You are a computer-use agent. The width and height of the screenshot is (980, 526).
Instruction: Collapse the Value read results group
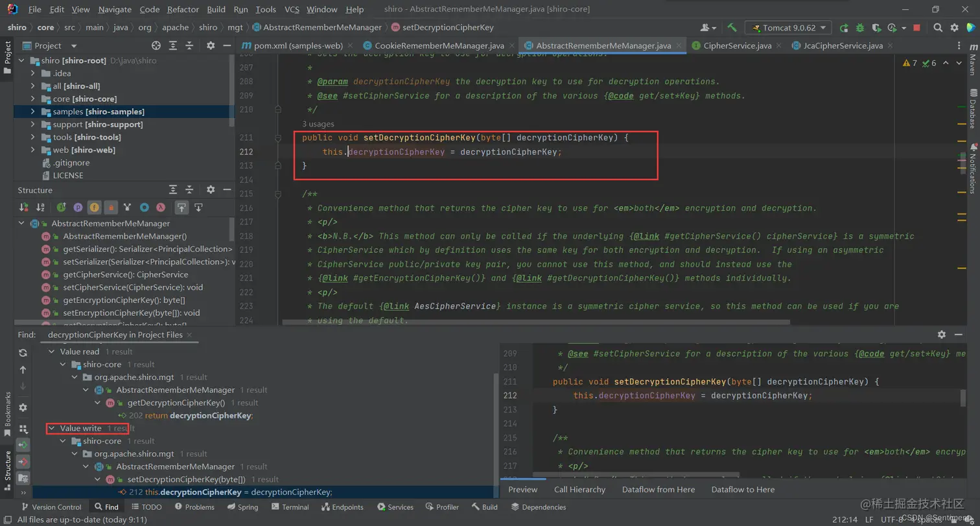(x=52, y=352)
